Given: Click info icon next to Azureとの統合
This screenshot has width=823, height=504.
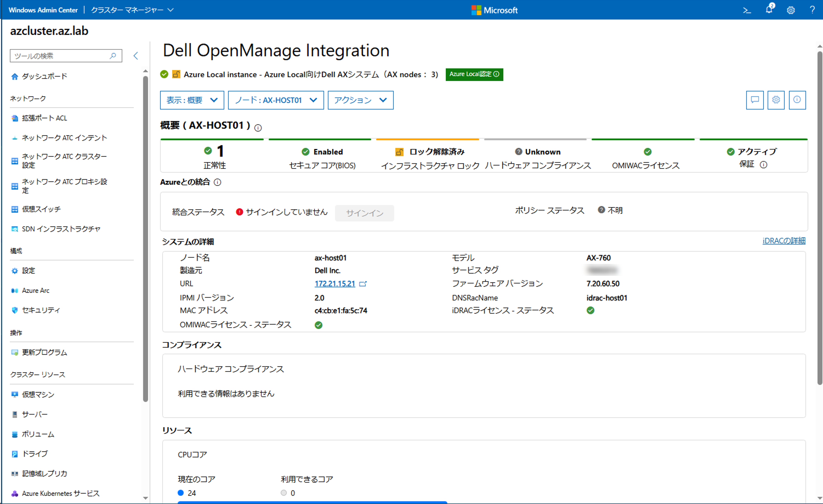Looking at the screenshot, I should tap(218, 182).
